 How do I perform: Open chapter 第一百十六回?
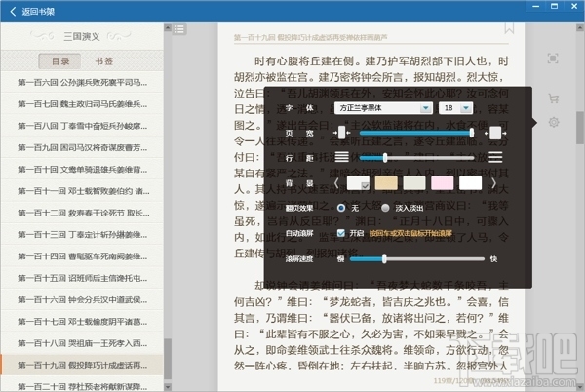(x=82, y=299)
